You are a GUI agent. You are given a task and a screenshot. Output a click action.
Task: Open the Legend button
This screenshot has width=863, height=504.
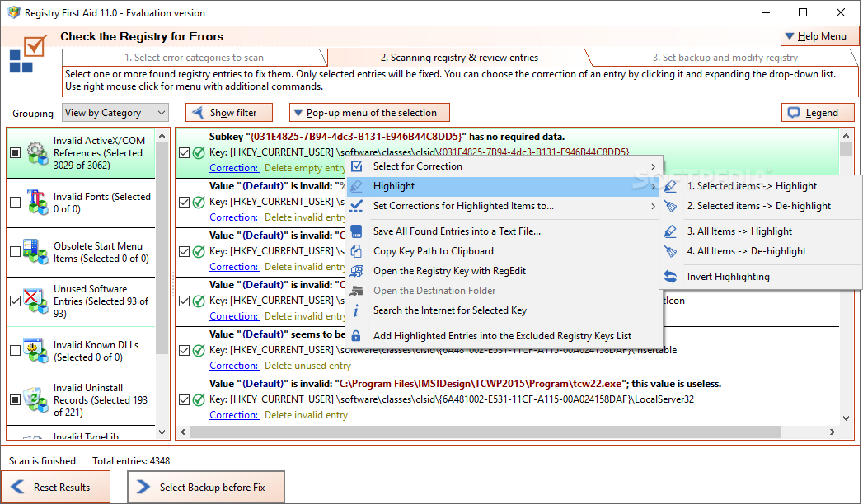(818, 113)
